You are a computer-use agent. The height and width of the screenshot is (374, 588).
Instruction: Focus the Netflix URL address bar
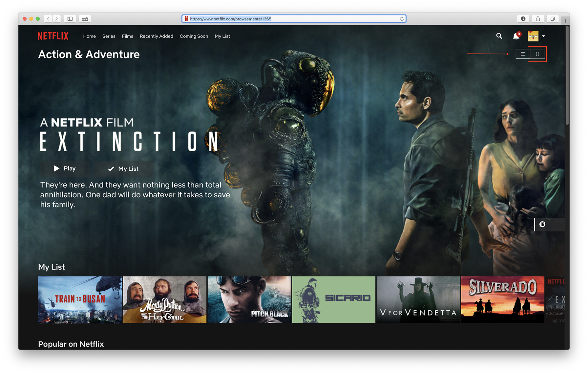point(294,19)
